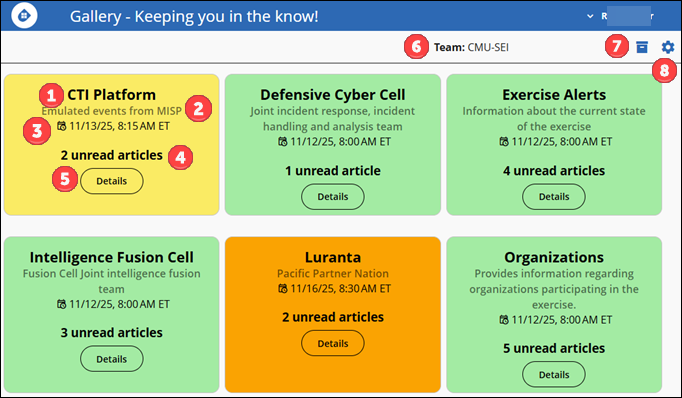This screenshot has height=398, width=682.
Task: Click 'Fusion Cell Joint intelligence fusion team' text
Action: pyautogui.click(x=111, y=281)
